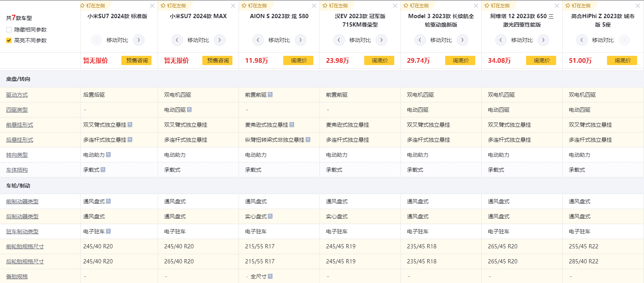Move 小米SU7 标准版 column right
Image resolution: width=644 pixels, height=283 pixels.
tap(139, 40)
